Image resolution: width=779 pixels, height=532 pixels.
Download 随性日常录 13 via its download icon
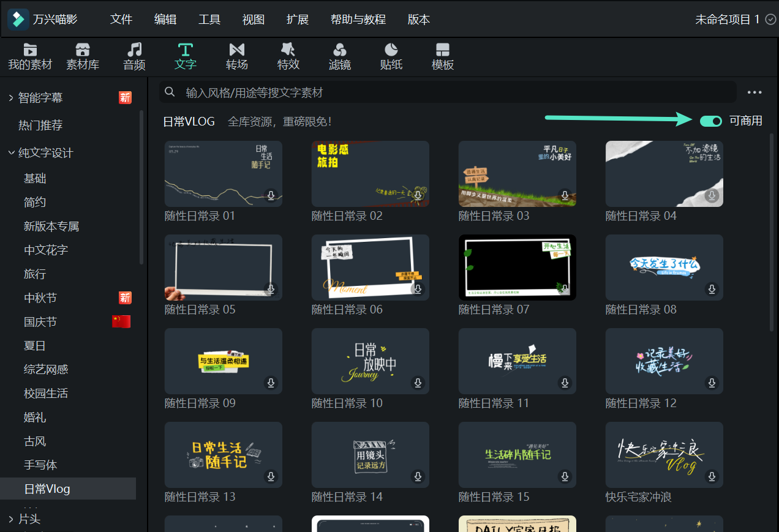pyautogui.click(x=271, y=476)
